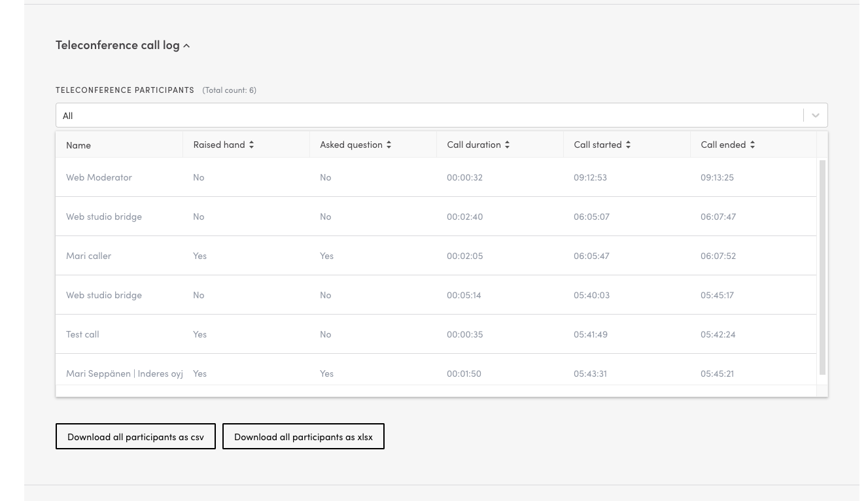Sort by Asked question column icon

pyautogui.click(x=389, y=145)
